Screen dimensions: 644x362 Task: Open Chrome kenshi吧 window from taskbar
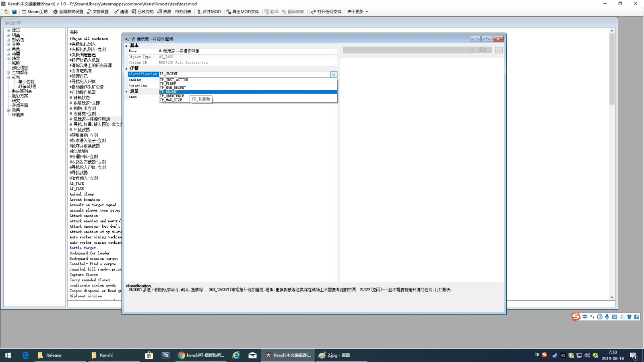tap(200, 355)
